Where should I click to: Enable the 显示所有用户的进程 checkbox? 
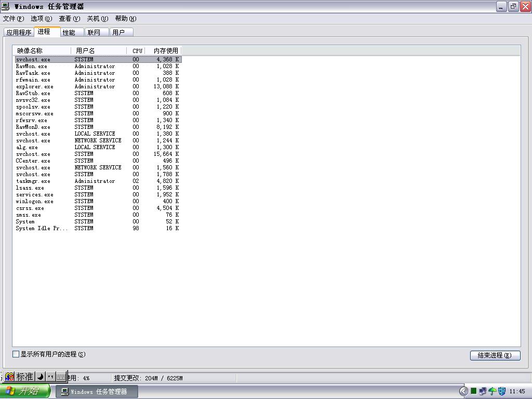pos(16,354)
